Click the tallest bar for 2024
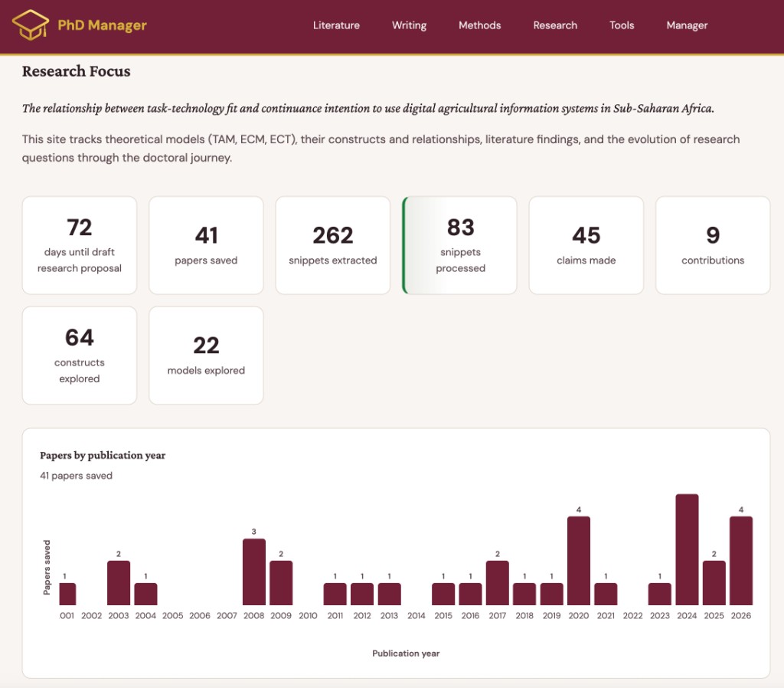 pyautogui.click(x=687, y=549)
